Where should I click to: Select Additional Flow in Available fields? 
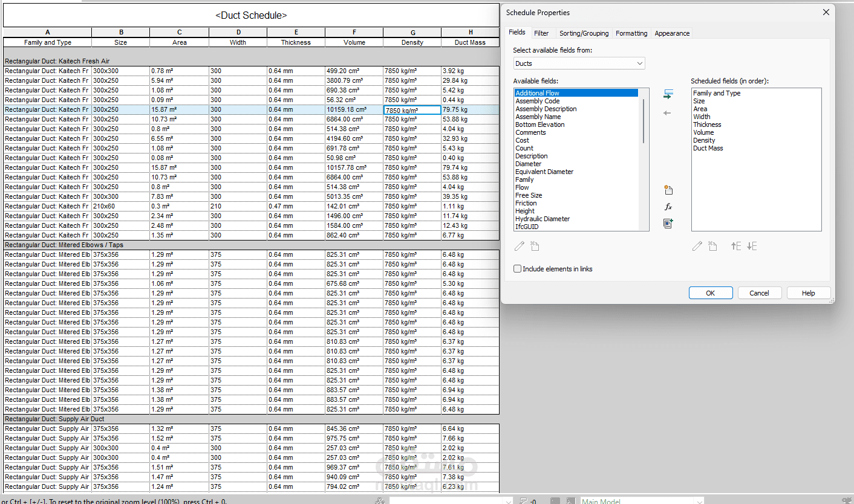(576, 93)
